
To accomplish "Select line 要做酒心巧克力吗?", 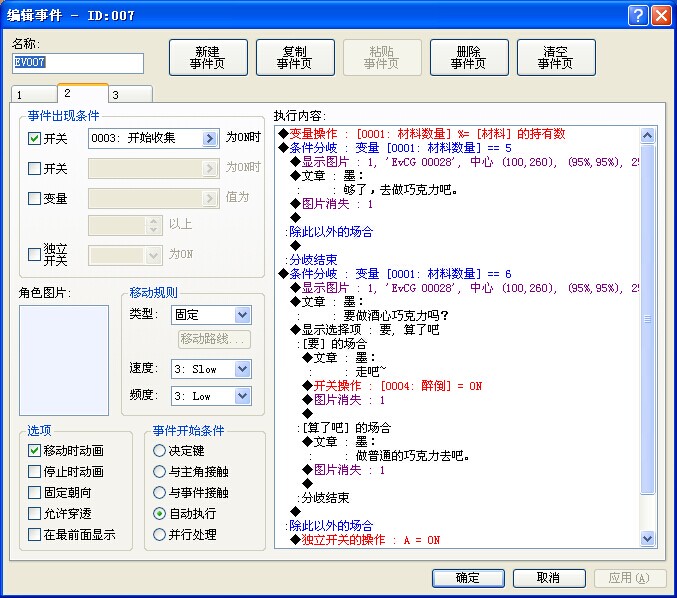I will click(396, 316).
